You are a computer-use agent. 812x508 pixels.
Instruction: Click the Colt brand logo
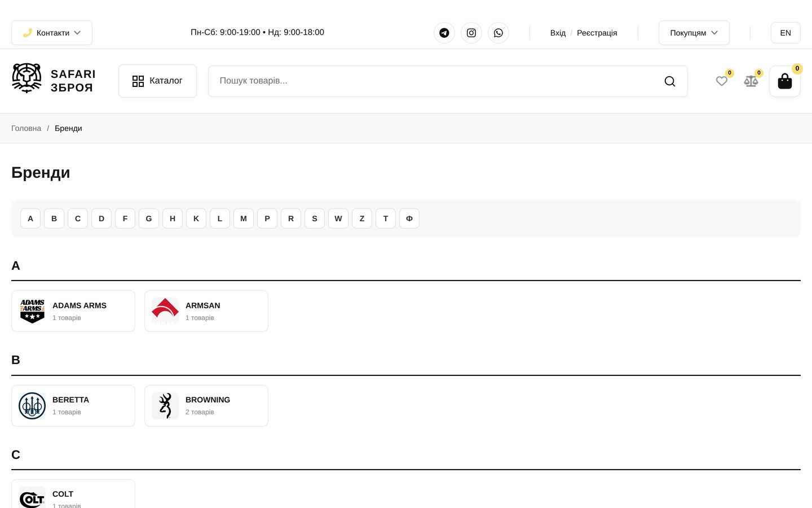tap(32, 498)
